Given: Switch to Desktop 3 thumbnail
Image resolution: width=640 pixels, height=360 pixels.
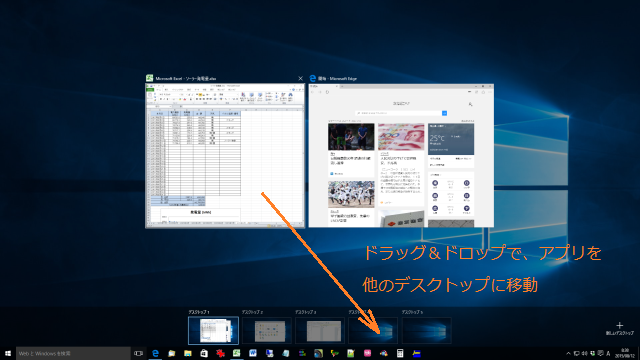Looking at the screenshot, I should [320, 331].
